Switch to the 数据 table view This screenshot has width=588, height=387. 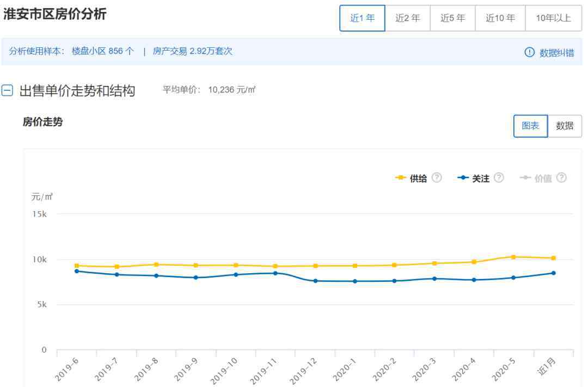tap(565, 126)
